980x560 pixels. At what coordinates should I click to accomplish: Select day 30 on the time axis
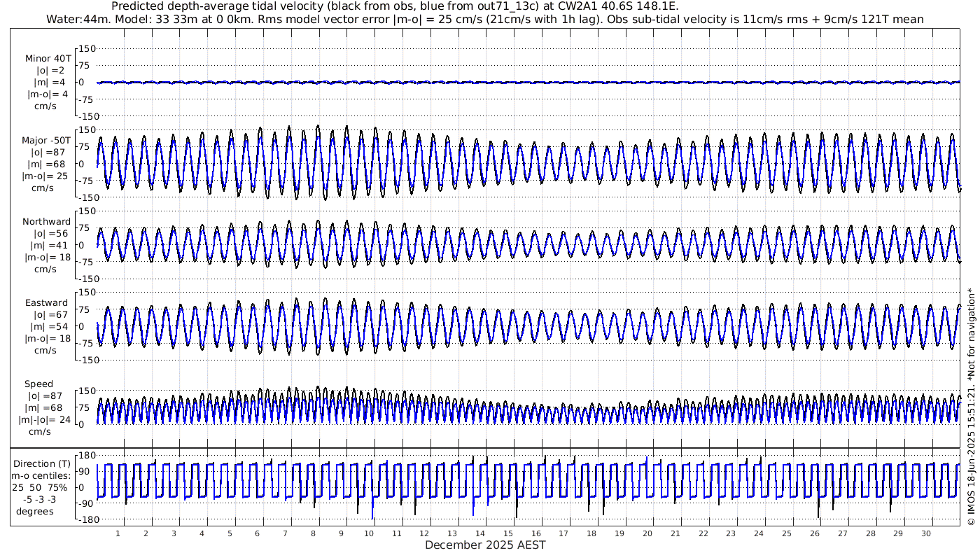point(925,533)
